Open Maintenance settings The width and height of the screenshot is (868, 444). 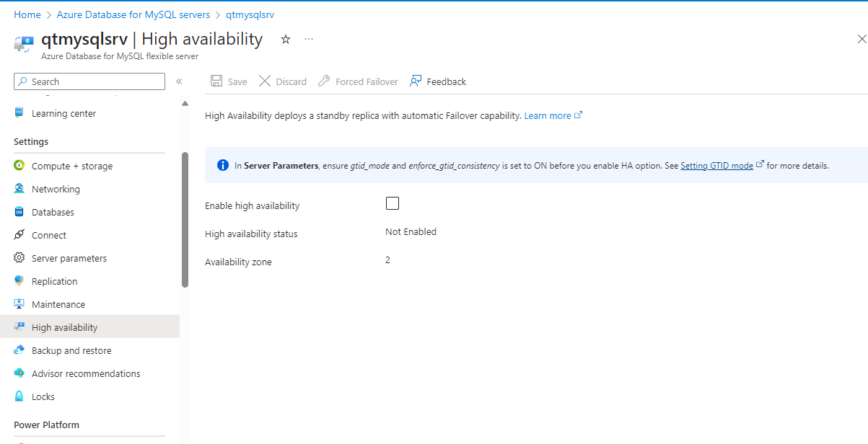(59, 303)
